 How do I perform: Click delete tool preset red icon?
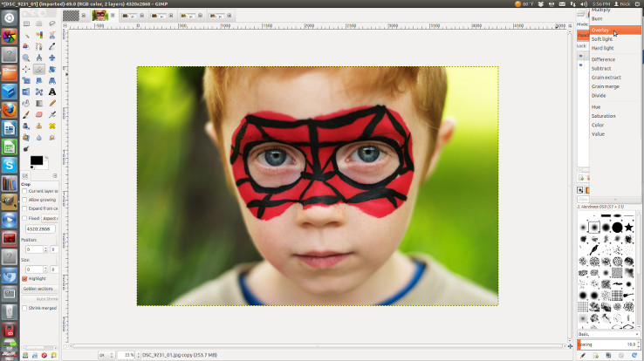(44, 355)
